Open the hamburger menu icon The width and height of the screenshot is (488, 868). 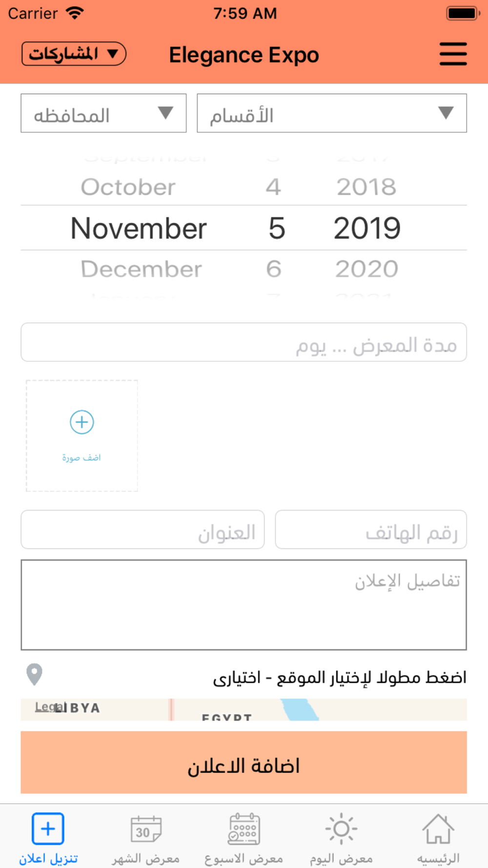pyautogui.click(x=453, y=54)
